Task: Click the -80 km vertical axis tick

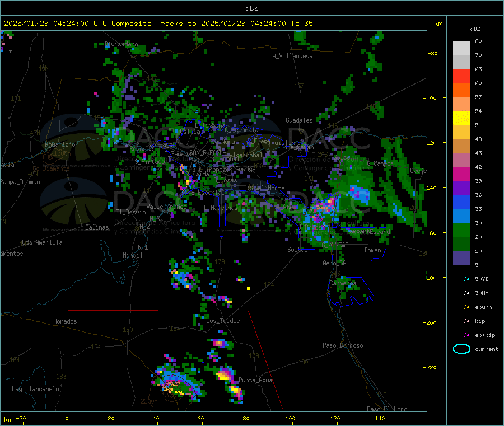Action: (433, 53)
